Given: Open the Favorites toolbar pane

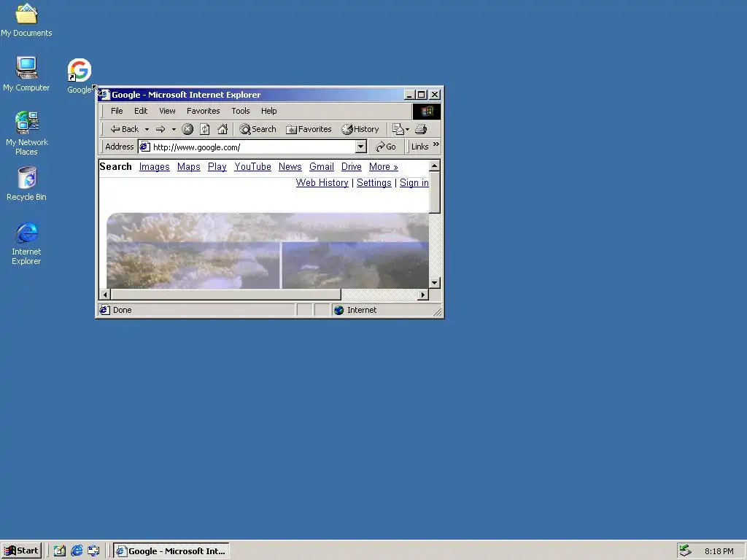Looking at the screenshot, I should pos(309,129).
